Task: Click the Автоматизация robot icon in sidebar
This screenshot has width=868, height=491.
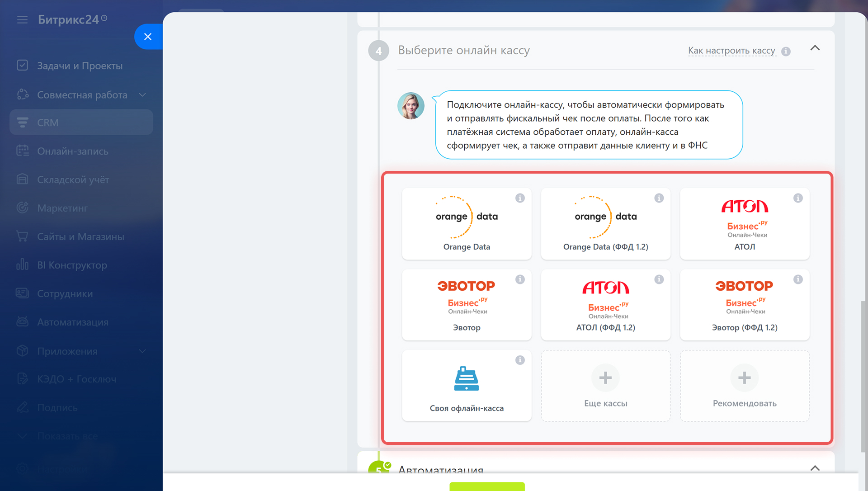Action: 22,321
